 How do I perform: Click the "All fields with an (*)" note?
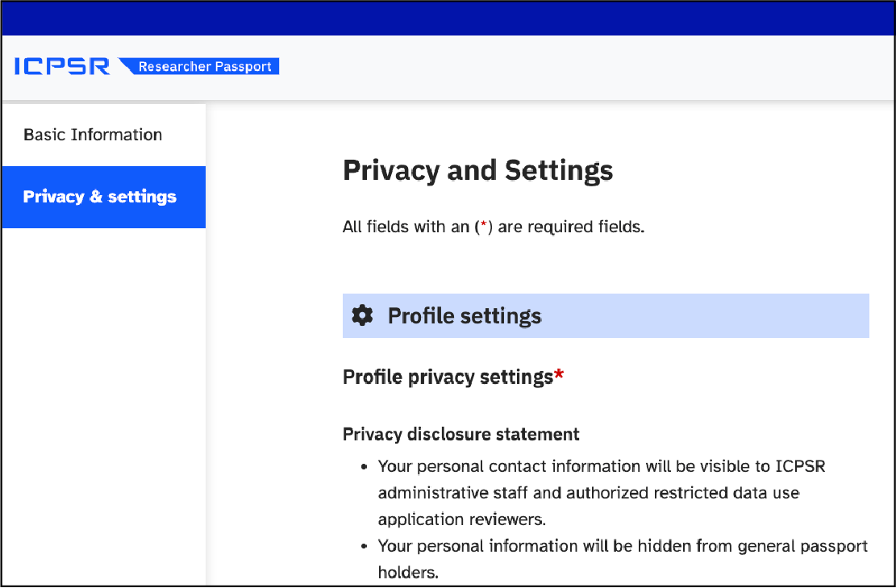493,227
